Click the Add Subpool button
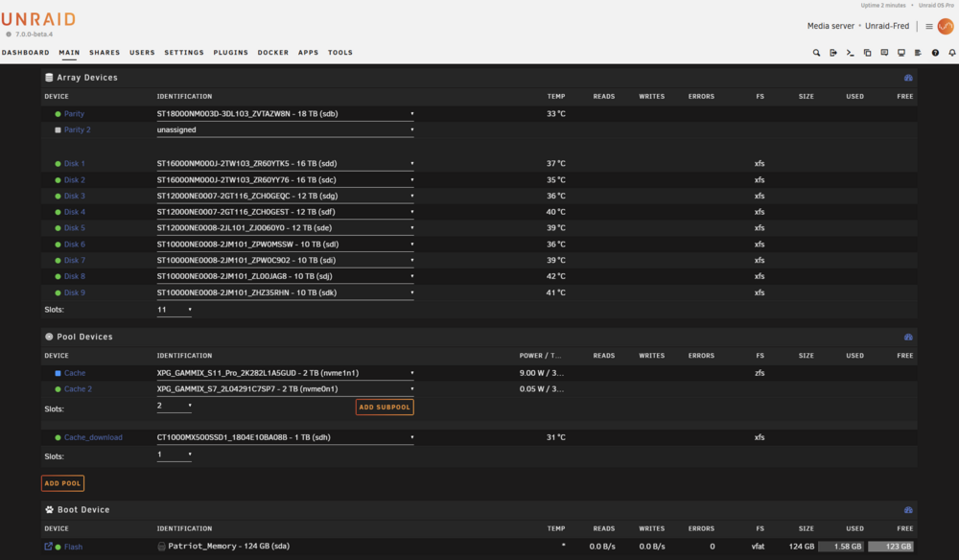This screenshot has width=959, height=560. tap(385, 408)
